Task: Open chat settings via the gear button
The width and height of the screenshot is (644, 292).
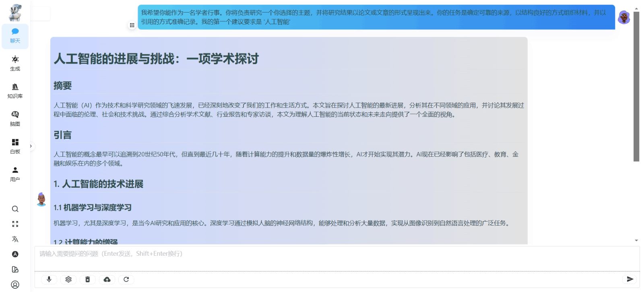Action: click(68, 280)
